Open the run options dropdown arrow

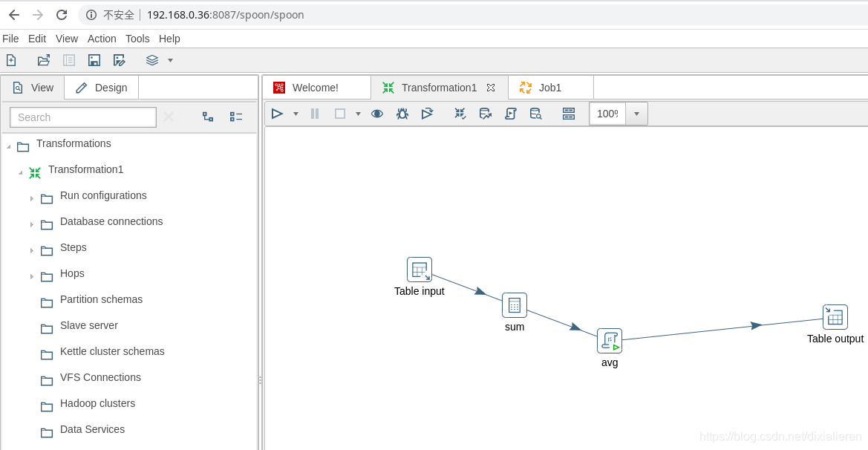pos(296,114)
